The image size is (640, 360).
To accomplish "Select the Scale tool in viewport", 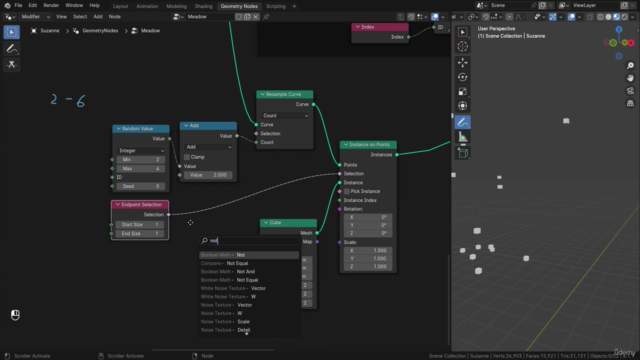I will pos(462,91).
